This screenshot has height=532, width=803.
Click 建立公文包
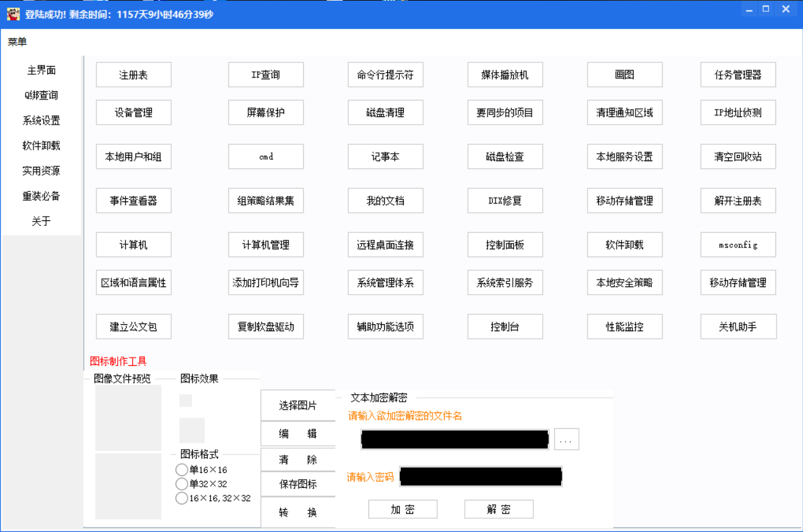point(134,327)
